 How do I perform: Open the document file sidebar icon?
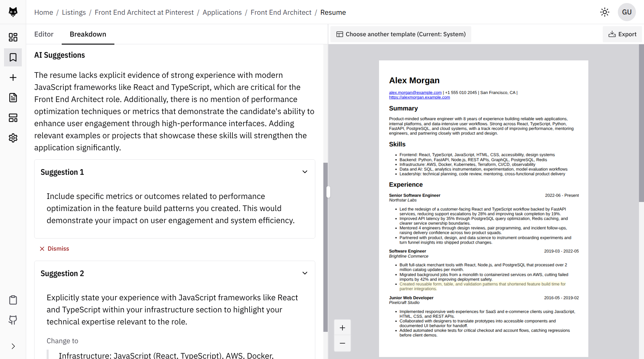tap(13, 98)
